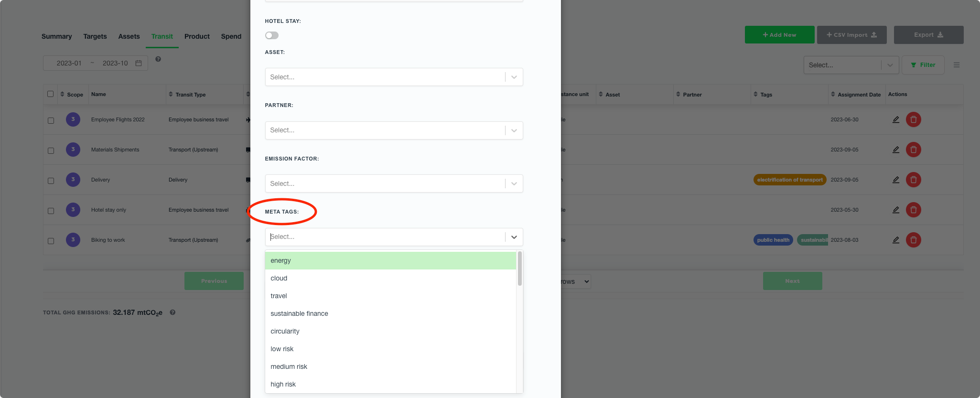The width and height of the screenshot is (980, 398).
Task: Click edit pencil for Employee Flights 2022
Action: 895,119
